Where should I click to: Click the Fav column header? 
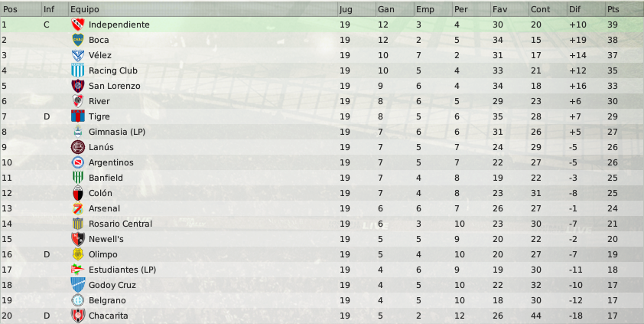tap(509, 9)
